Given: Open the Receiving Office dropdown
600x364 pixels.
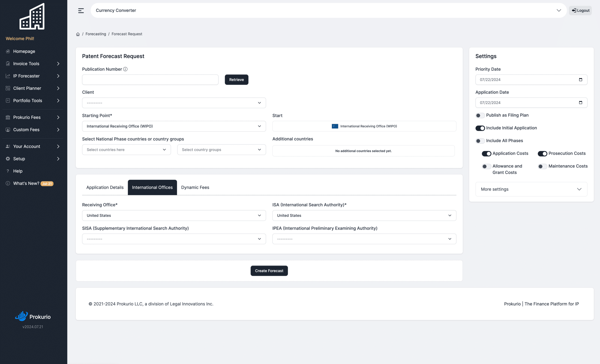Looking at the screenshot, I should click(x=174, y=215).
